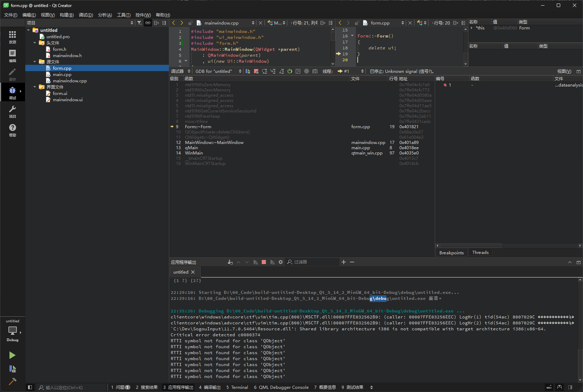Clear application output with broom icon
Image resolution: width=583 pixels, height=392 pixels.
[230, 262]
